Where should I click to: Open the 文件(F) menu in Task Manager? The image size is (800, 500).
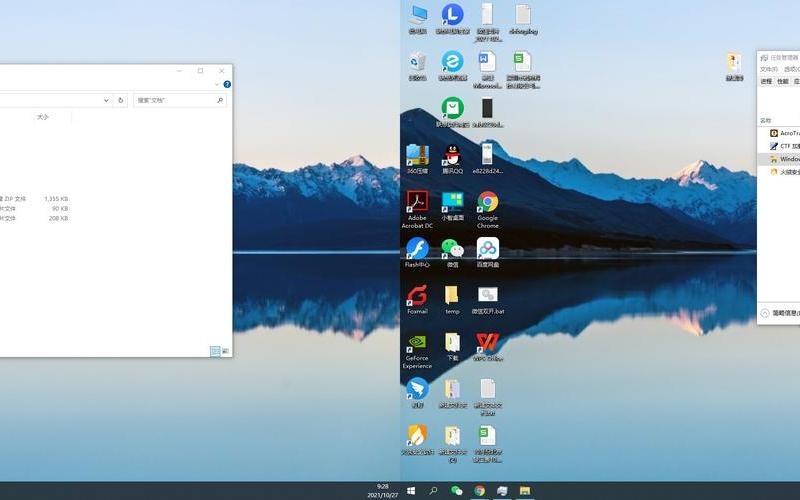point(769,69)
